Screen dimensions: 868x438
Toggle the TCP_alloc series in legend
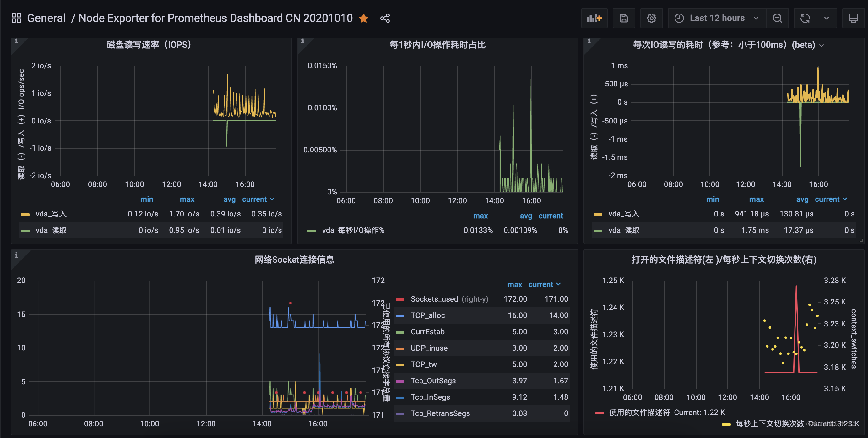[x=428, y=315]
